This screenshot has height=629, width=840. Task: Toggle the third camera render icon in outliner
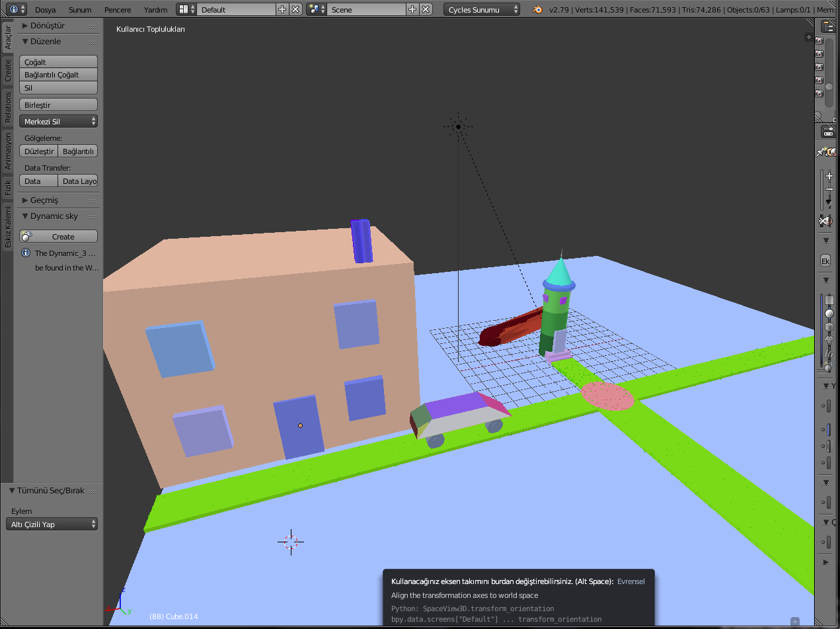coord(820,67)
